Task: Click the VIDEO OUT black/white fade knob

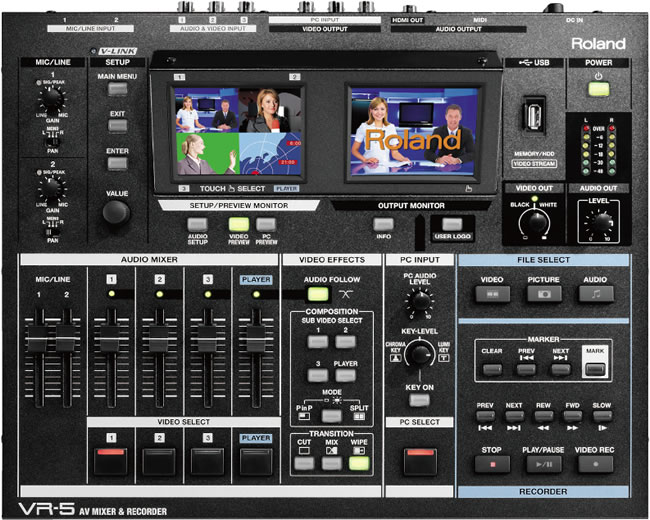Action: (x=536, y=222)
